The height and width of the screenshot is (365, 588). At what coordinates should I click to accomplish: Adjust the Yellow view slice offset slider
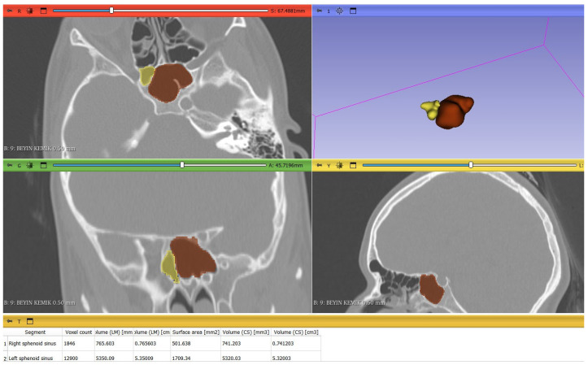[469, 165]
